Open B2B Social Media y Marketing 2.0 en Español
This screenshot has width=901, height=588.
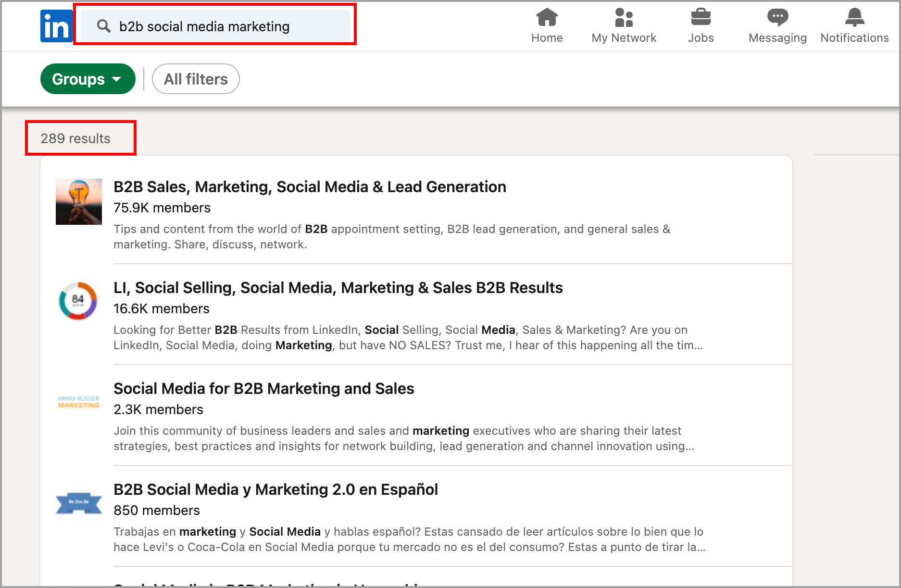click(x=275, y=490)
